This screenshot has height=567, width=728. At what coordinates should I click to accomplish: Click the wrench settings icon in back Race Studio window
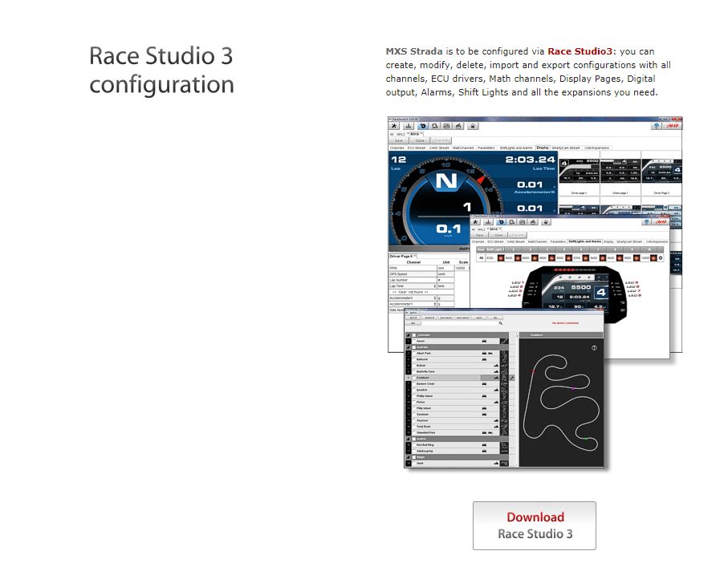point(394,126)
